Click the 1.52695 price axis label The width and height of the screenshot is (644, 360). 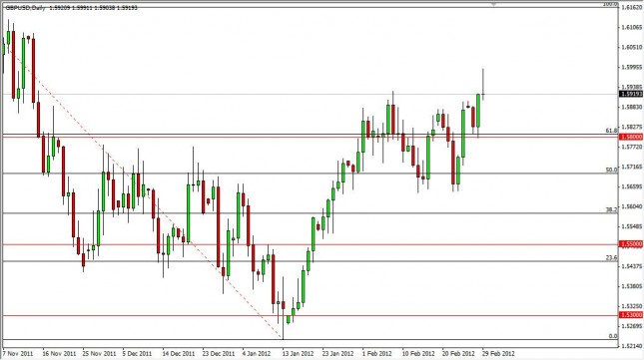pos(632,326)
